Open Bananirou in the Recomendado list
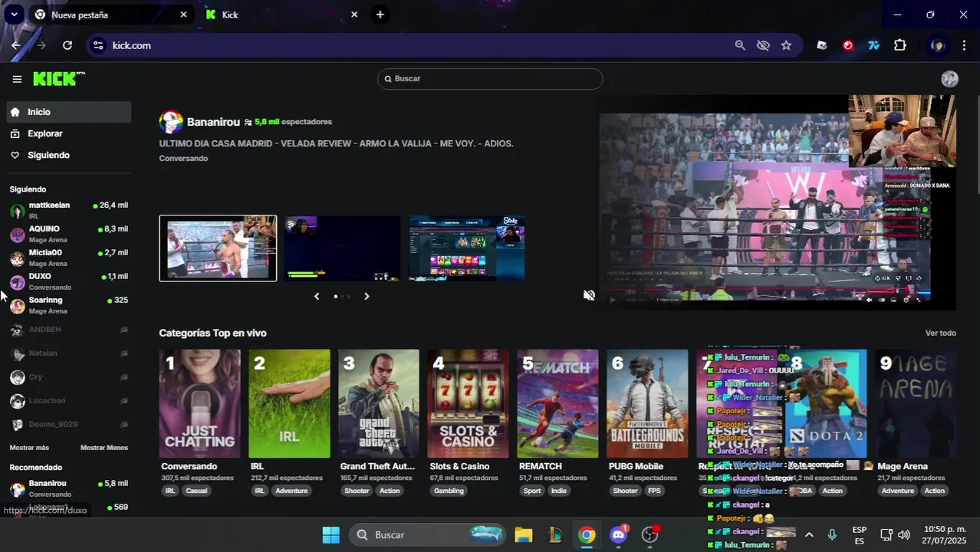Viewport: 980px width, 552px height. click(x=69, y=488)
